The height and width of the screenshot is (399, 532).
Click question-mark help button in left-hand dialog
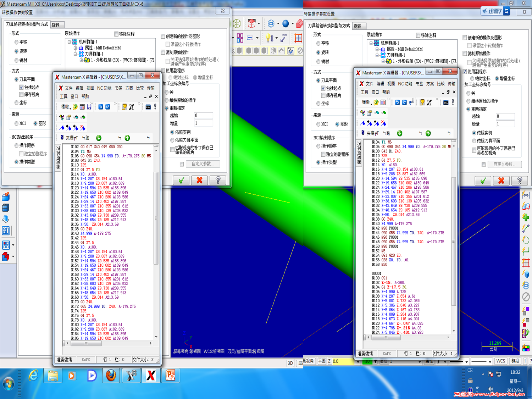click(x=218, y=180)
